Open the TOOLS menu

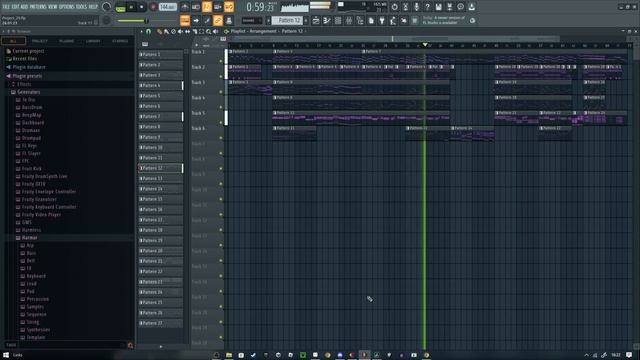tap(82, 7)
